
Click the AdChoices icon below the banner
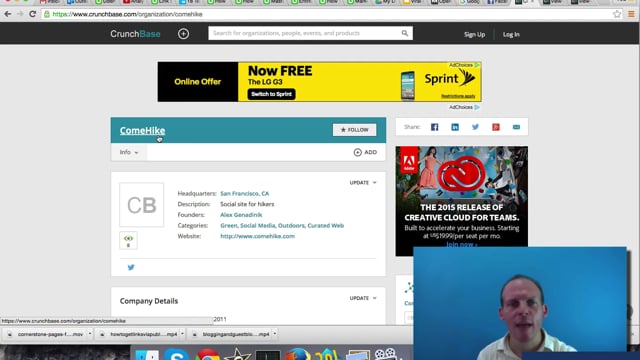[477, 107]
